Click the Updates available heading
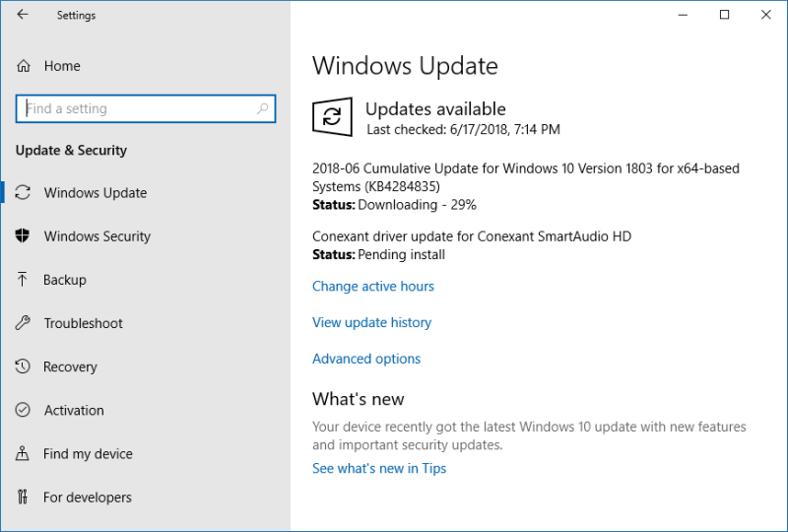 tap(435, 109)
